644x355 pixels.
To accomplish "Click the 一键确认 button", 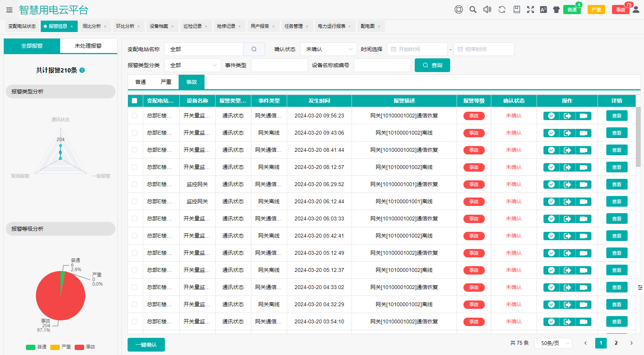I will pos(146,345).
